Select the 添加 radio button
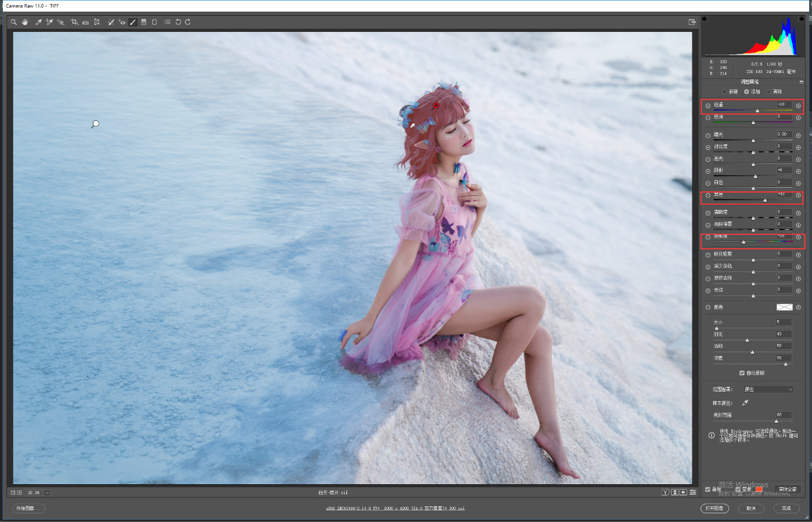This screenshot has height=522, width=812. (746, 92)
